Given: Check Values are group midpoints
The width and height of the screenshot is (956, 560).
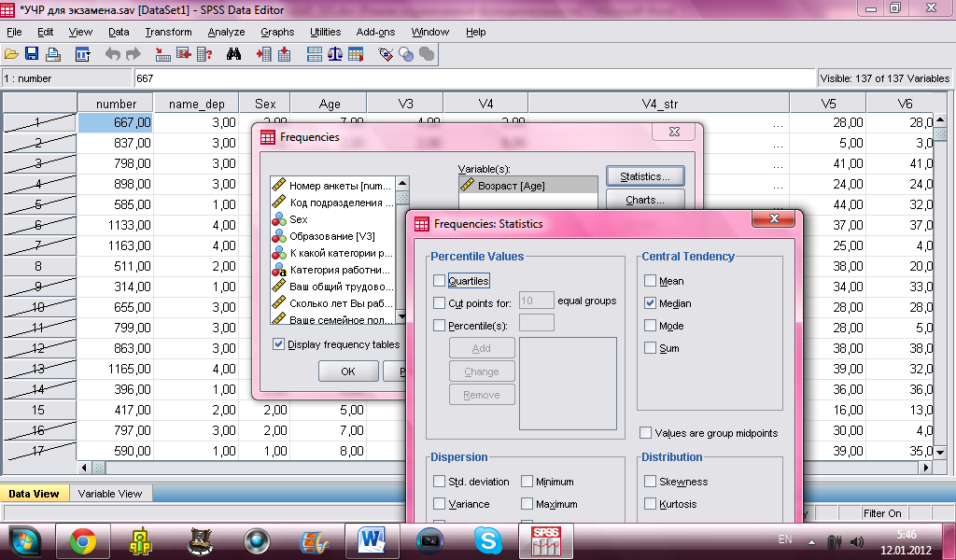Looking at the screenshot, I should pyautogui.click(x=645, y=433).
